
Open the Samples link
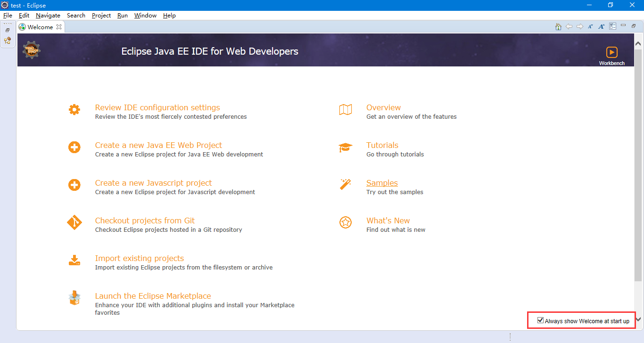click(x=382, y=183)
